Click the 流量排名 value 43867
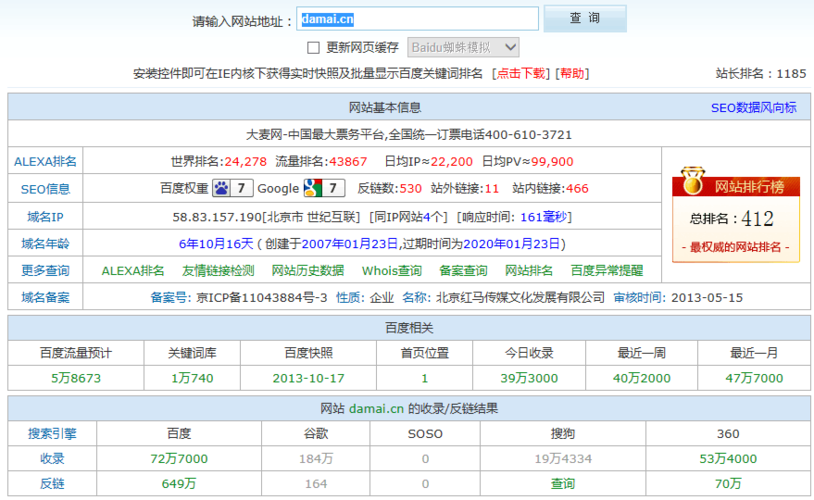 (x=348, y=161)
